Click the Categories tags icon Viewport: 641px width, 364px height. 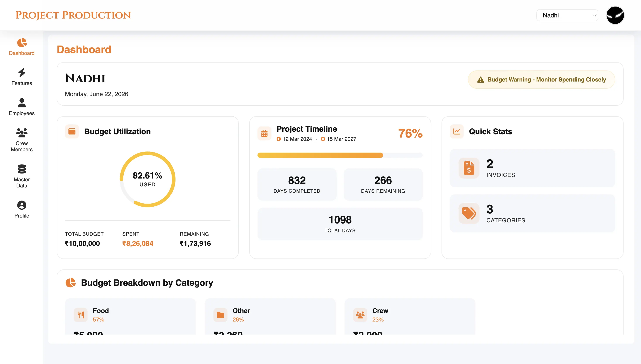(469, 213)
